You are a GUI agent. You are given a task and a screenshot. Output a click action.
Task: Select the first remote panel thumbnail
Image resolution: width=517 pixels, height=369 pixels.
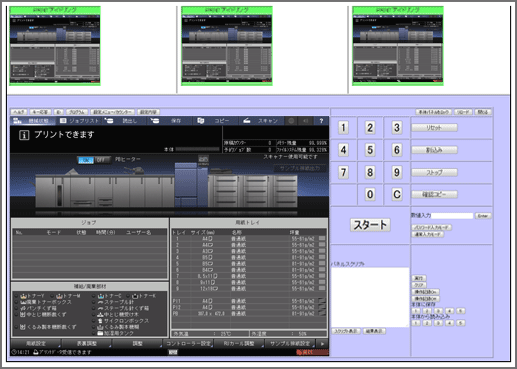click(55, 46)
